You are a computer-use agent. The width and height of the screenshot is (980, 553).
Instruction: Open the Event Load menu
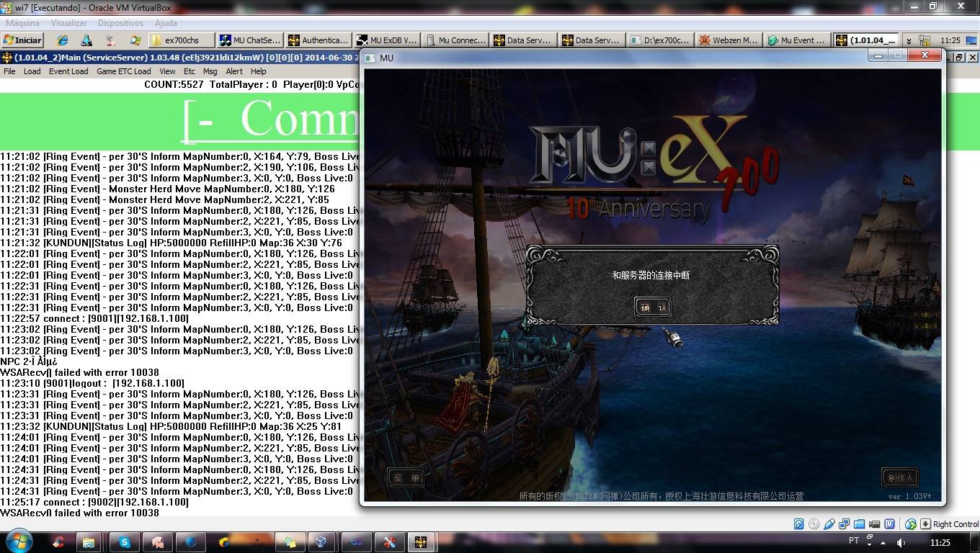pyautogui.click(x=68, y=71)
